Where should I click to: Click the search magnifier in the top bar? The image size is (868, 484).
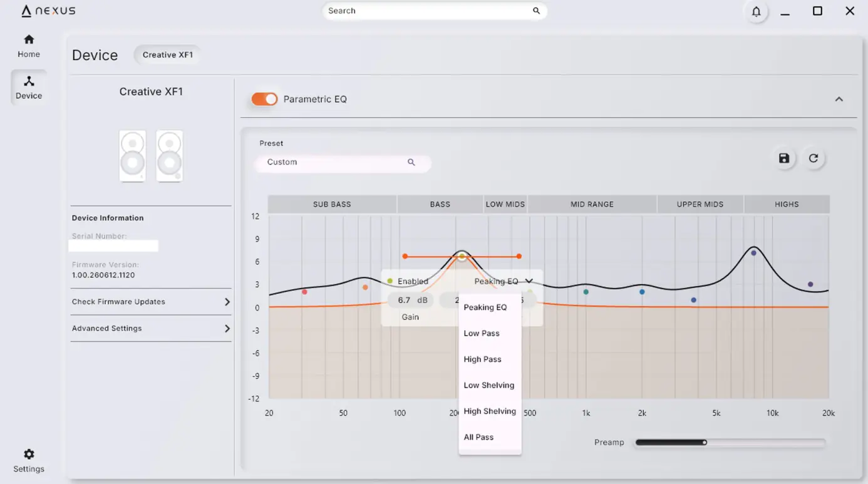point(536,11)
